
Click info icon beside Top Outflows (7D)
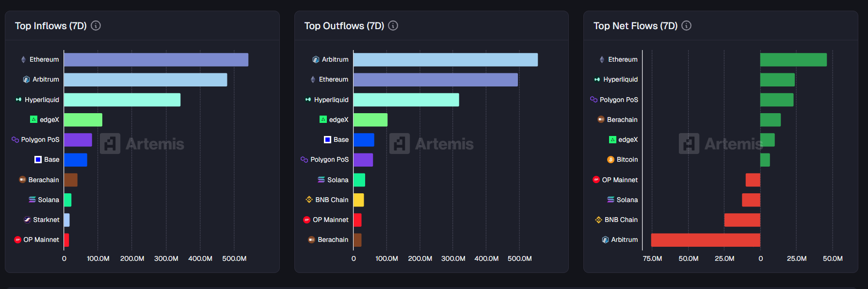pyautogui.click(x=393, y=26)
